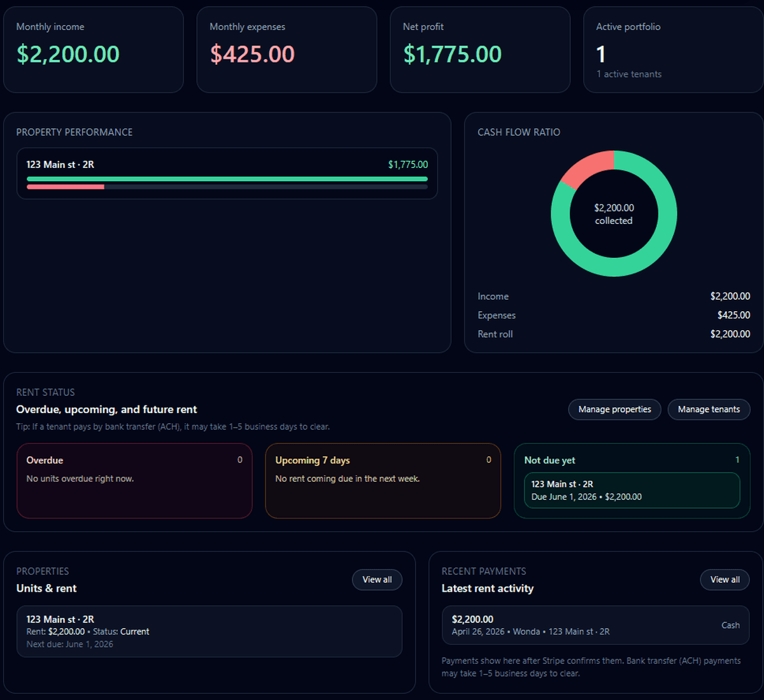Select the Monthly expenses $425.00 card

pos(286,50)
